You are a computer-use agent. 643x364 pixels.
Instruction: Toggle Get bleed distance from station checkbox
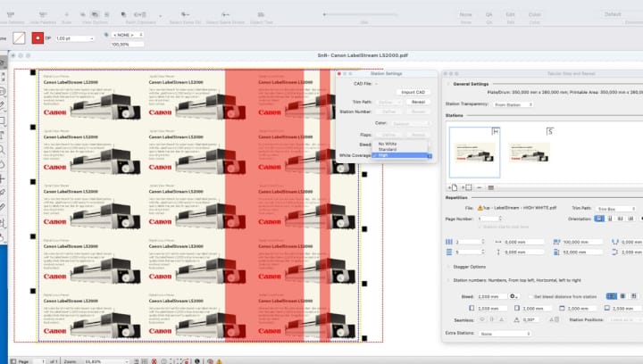(x=530, y=296)
